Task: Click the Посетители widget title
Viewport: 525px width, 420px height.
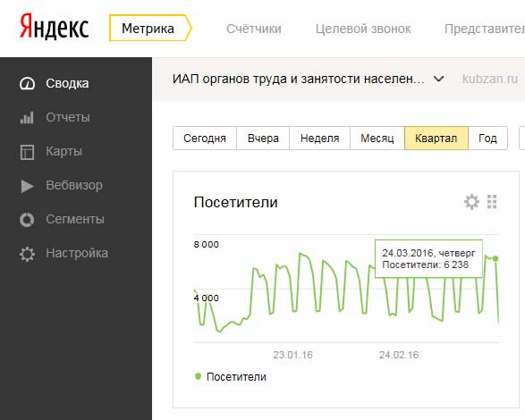Action: [236, 203]
